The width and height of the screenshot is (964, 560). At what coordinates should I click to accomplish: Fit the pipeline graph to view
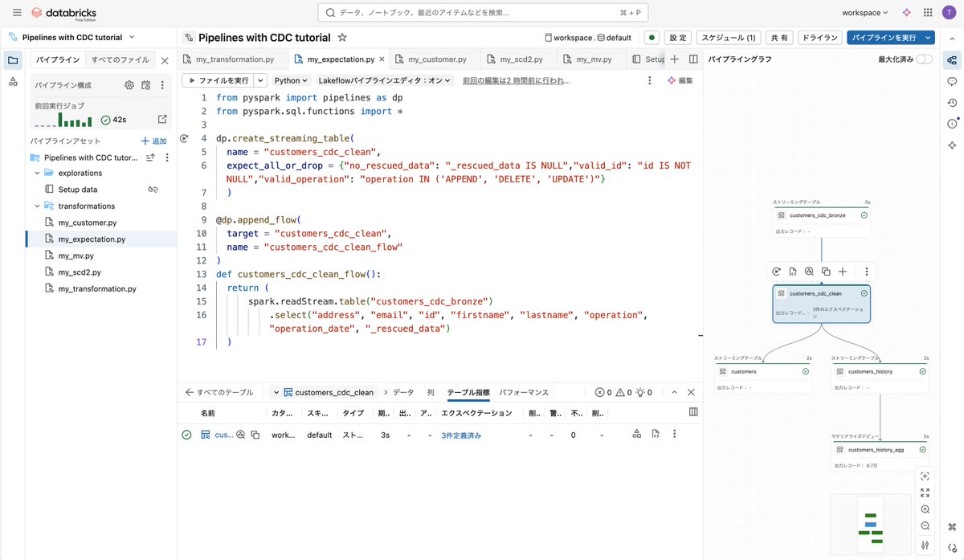tap(925, 493)
